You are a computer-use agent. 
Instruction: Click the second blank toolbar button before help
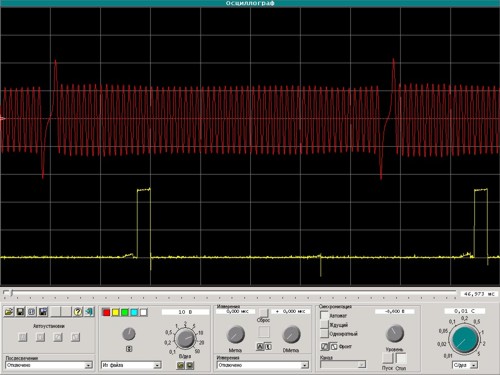click(x=66, y=312)
